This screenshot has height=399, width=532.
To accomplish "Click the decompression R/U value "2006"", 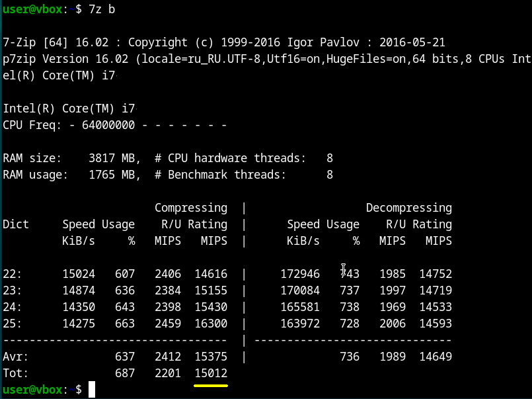I will point(393,324).
